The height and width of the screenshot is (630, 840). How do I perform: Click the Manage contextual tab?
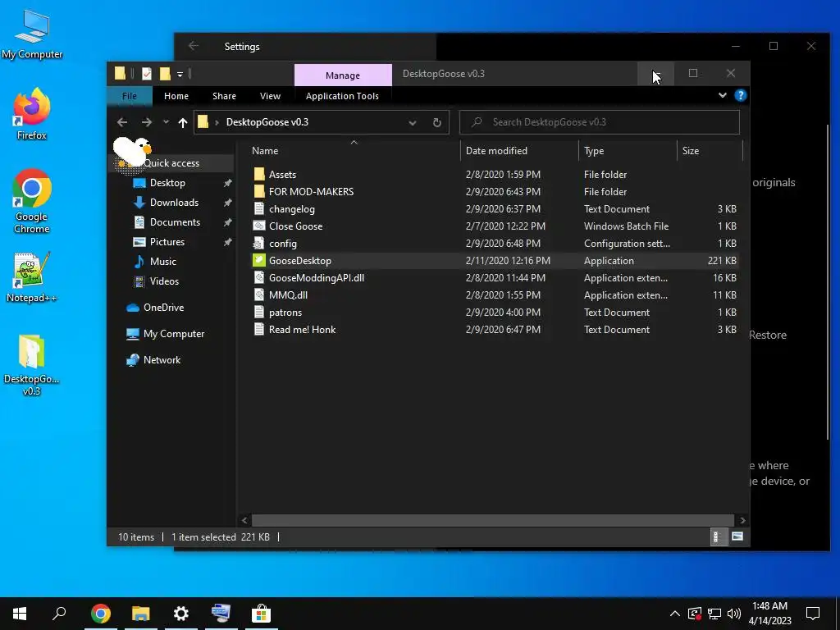pyautogui.click(x=343, y=75)
